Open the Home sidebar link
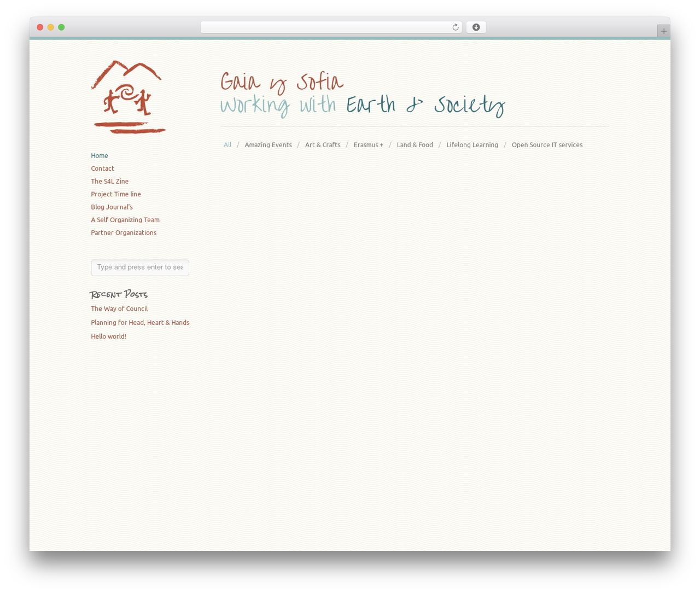This screenshot has height=593, width=700. [100, 156]
